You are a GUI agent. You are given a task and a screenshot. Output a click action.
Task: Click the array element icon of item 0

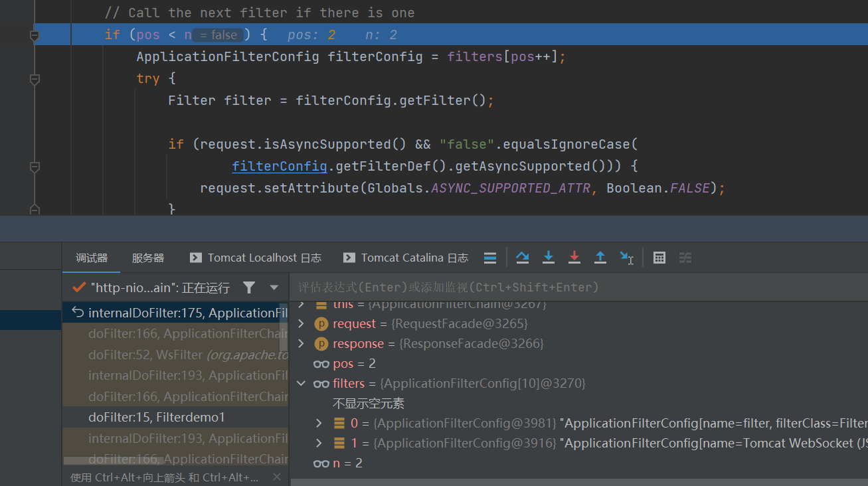point(339,423)
